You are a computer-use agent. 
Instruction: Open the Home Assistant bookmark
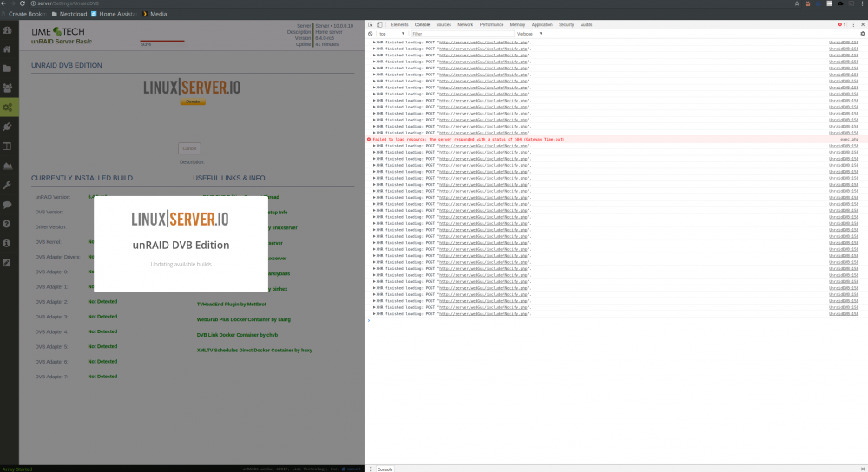[114, 14]
